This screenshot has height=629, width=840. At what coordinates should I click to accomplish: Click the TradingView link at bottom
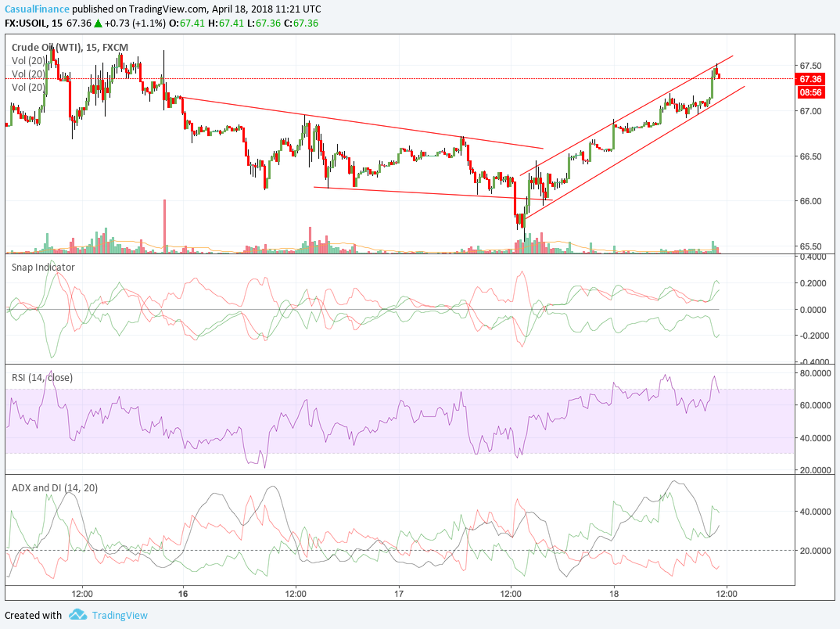coord(120,615)
